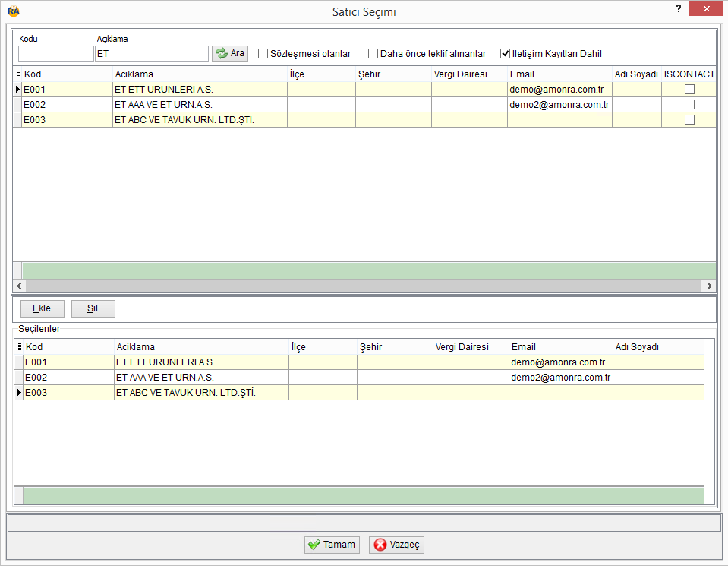Click the green checkmark on Tamam
The image size is (728, 566).
pyautogui.click(x=314, y=545)
